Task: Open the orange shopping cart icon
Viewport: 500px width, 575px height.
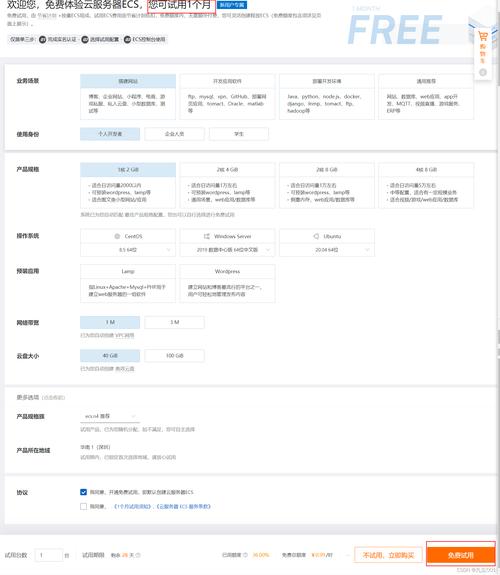Action: coord(482,36)
